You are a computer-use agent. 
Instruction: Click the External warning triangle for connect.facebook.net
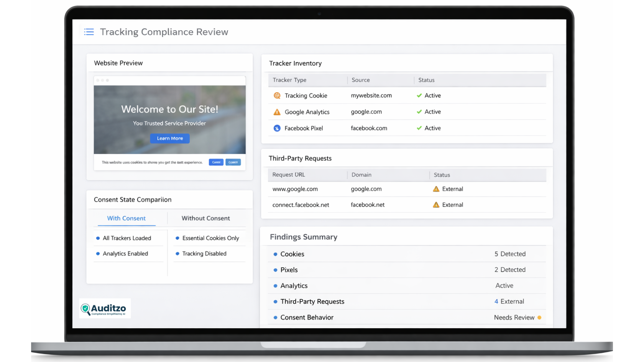(x=435, y=205)
